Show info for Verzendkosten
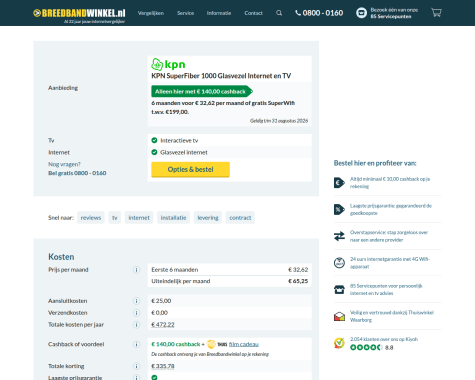475x380 pixels. click(x=136, y=313)
